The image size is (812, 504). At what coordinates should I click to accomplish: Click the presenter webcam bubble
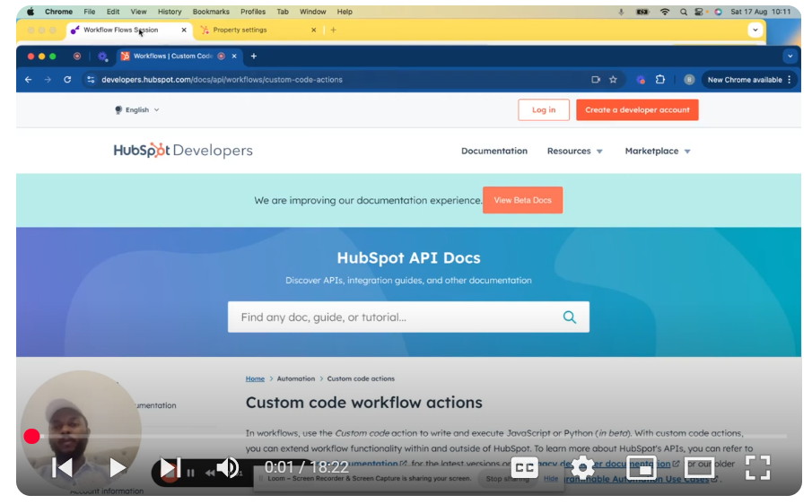click(x=81, y=430)
